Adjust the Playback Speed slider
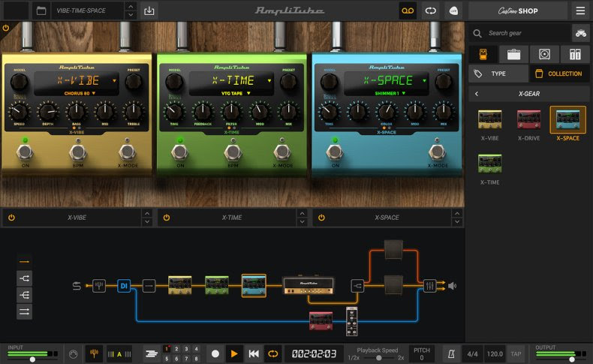Screen dimensions: 593x364 click(x=378, y=358)
